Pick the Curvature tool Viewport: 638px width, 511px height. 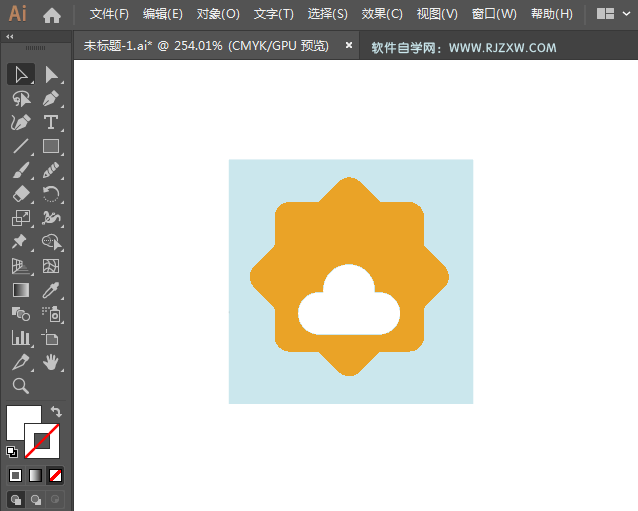click(x=21, y=122)
